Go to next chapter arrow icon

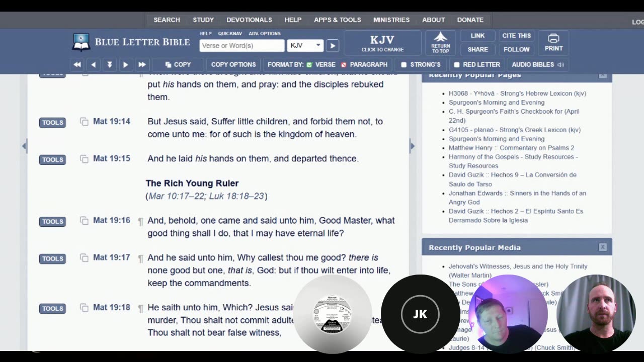(125, 64)
